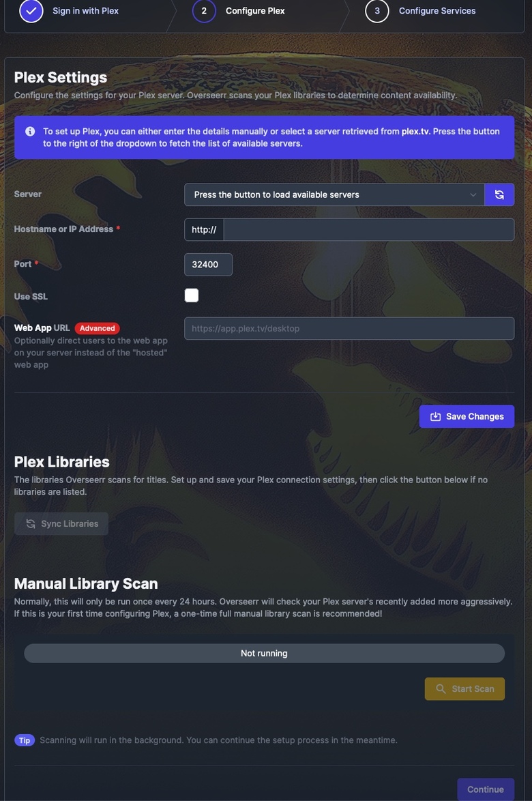Screen dimensions: 532x801
Task: Click the Start Scan button label
Action: coord(473,688)
